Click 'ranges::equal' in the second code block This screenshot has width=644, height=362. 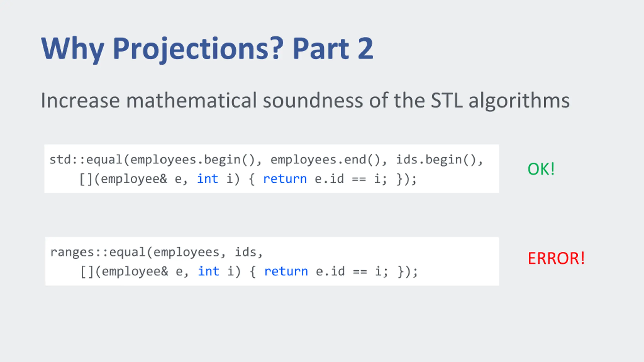(98, 253)
